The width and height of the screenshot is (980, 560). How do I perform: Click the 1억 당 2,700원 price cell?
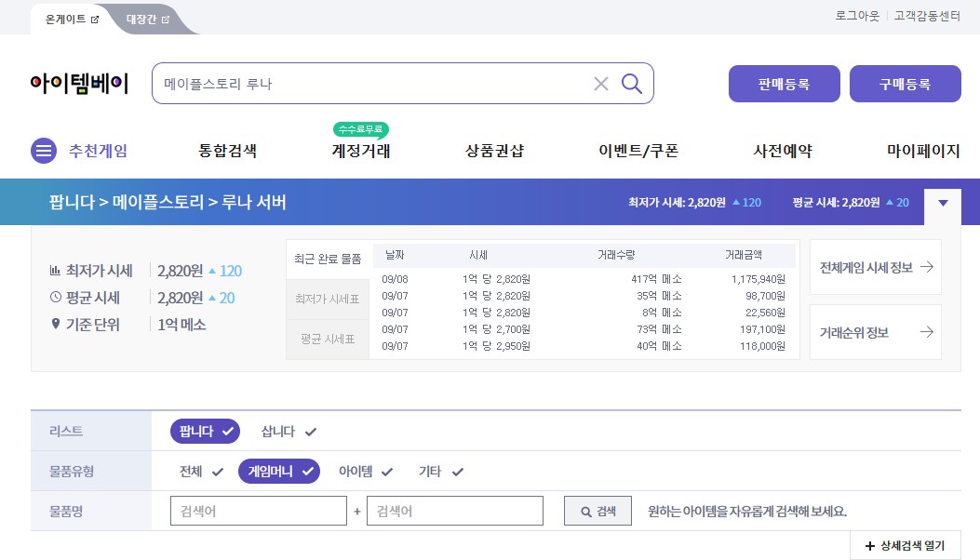coord(496,329)
